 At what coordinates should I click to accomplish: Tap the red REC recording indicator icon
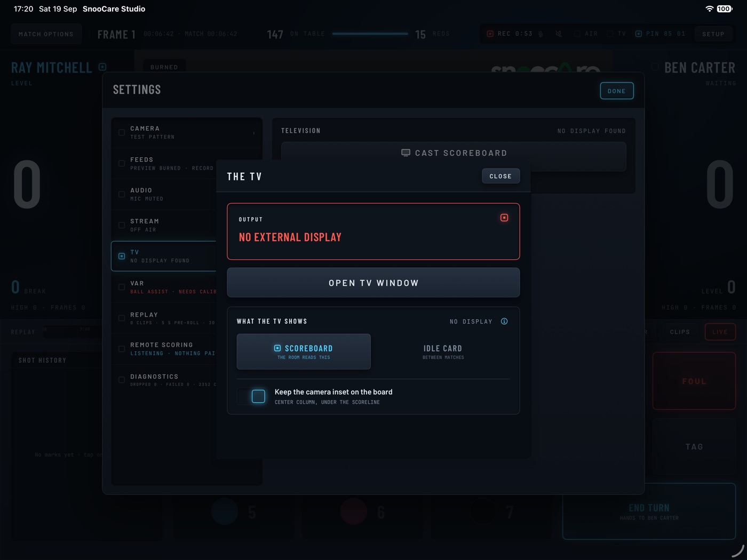[x=490, y=34]
